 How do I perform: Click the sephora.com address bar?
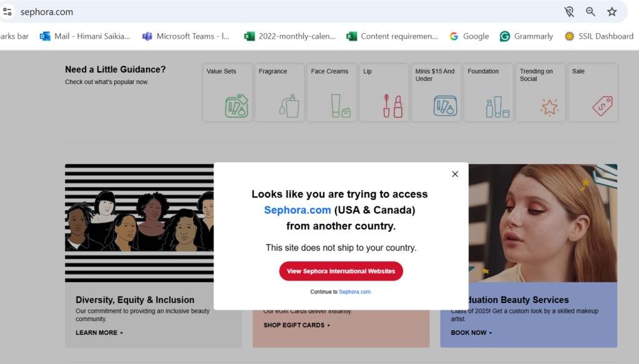point(250,12)
